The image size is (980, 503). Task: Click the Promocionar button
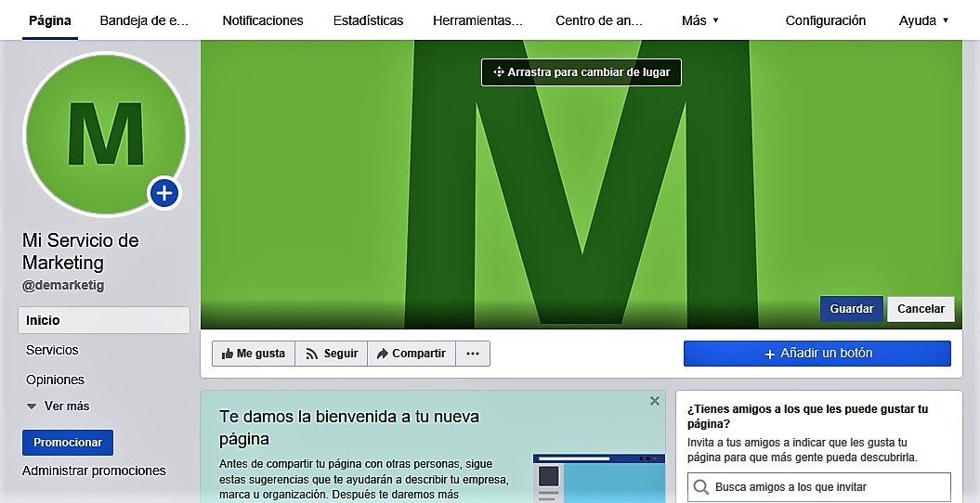click(68, 442)
